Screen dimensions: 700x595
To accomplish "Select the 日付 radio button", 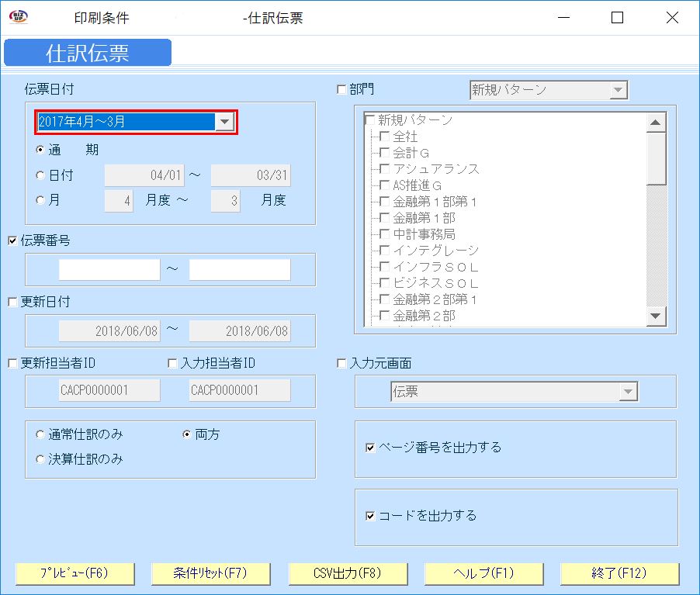I will (x=40, y=175).
